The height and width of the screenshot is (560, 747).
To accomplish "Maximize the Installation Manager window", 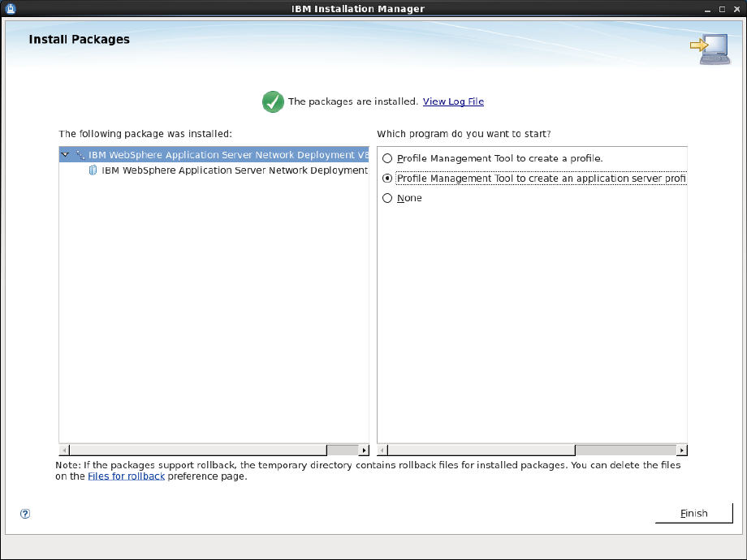I will (x=722, y=9).
